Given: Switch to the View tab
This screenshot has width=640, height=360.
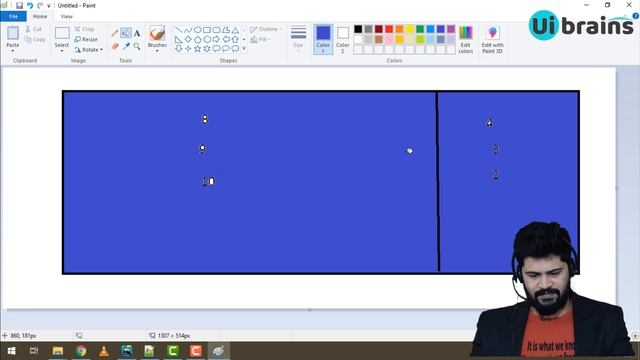Looking at the screenshot, I should coord(66,16).
